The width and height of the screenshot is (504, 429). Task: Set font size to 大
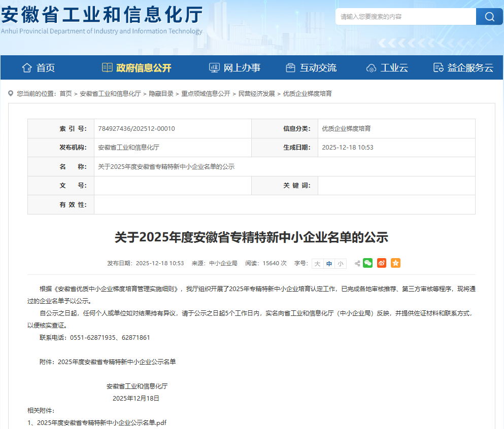click(318, 264)
